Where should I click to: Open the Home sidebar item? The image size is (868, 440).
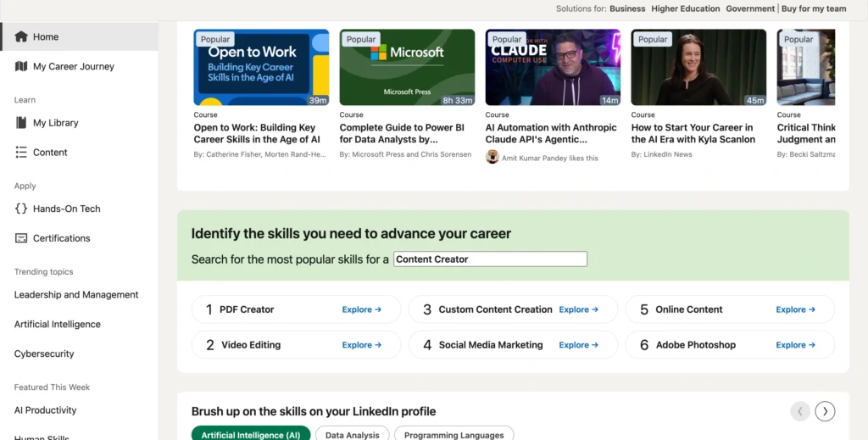point(79,36)
